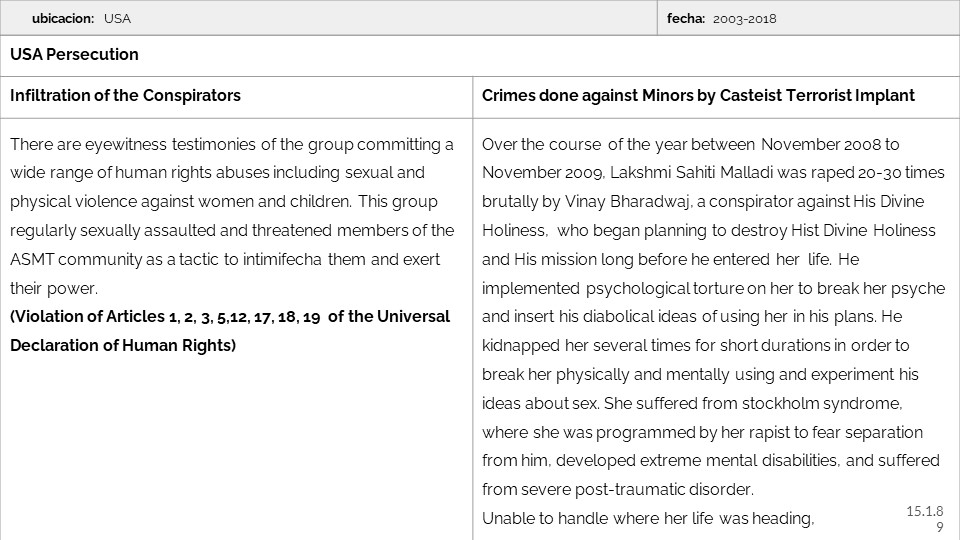The height and width of the screenshot is (540, 960).
Task: Click the 'fecha:' field label
Action: click(685, 18)
